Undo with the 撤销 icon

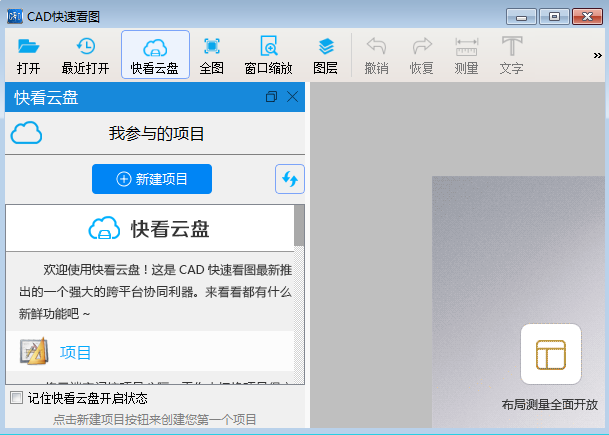pyautogui.click(x=376, y=56)
